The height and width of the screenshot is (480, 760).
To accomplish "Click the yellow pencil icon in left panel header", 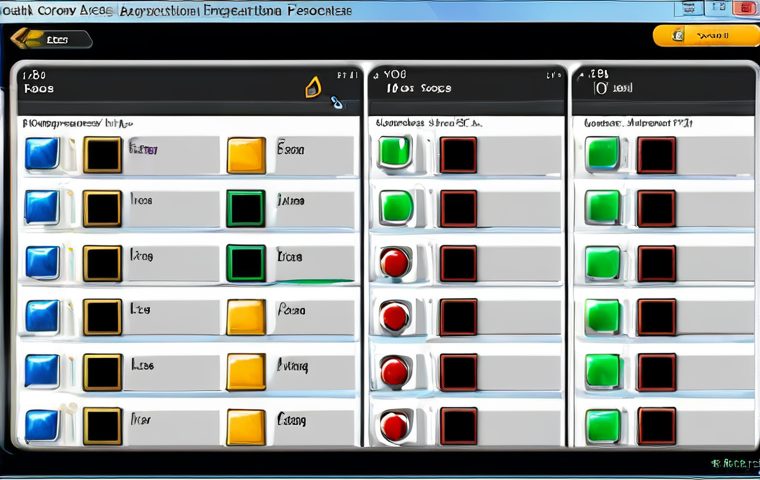I will 313,88.
